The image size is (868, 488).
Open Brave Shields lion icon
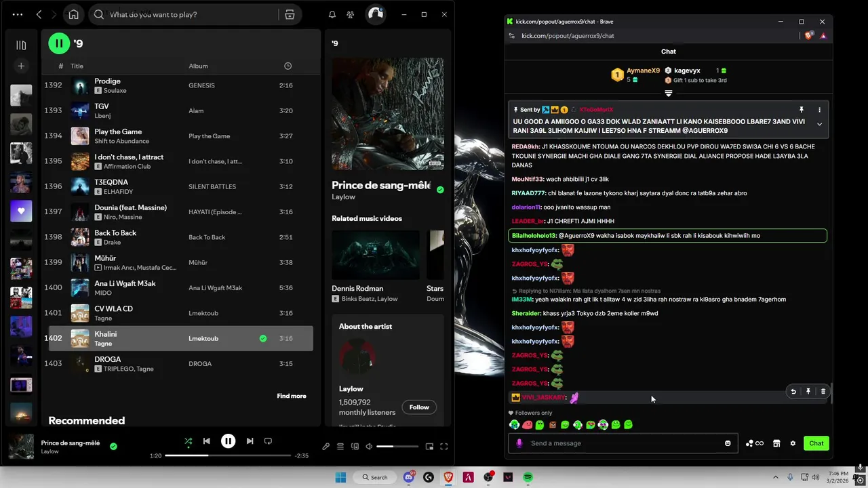pos(808,36)
